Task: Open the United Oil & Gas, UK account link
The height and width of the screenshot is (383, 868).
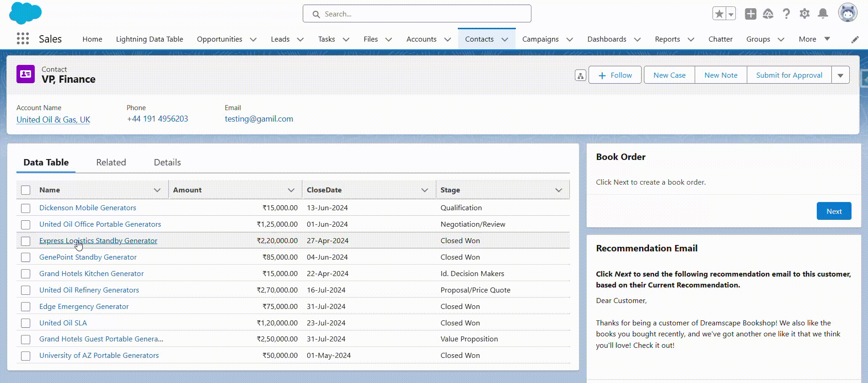Action: [53, 119]
